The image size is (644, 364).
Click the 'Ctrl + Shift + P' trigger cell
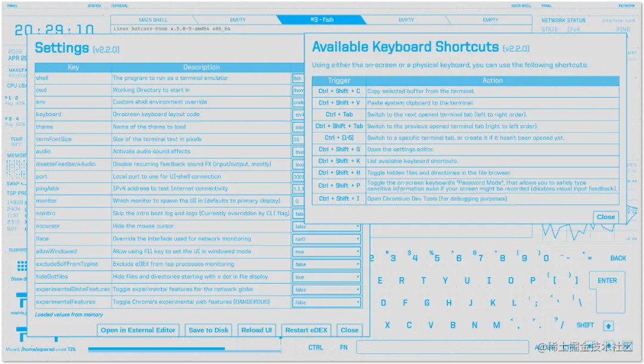339,185
